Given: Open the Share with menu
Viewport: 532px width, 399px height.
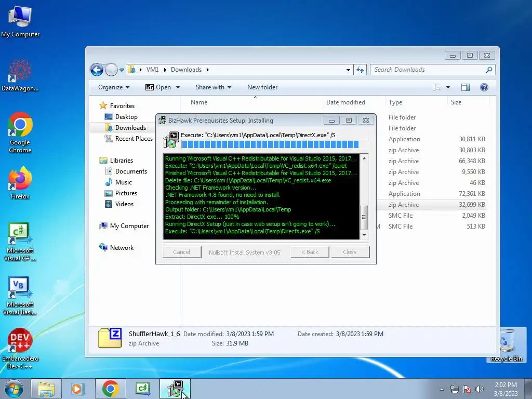Looking at the screenshot, I should point(214,87).
